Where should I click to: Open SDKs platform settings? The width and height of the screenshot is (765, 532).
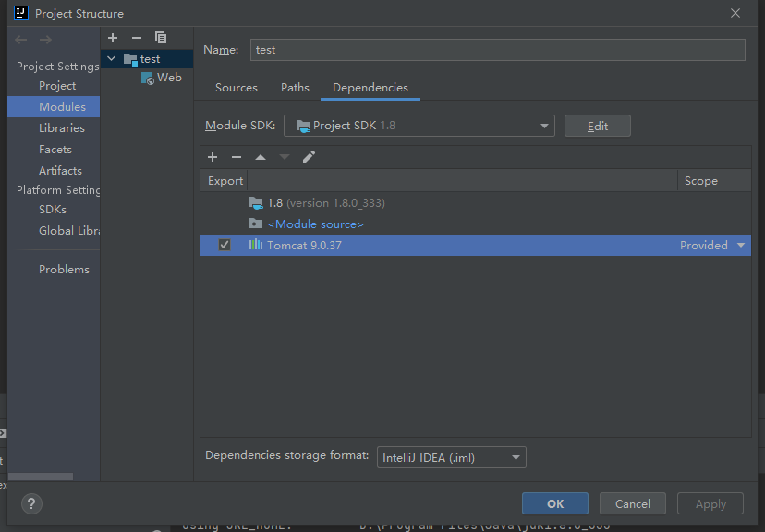(x=53, y=210)
